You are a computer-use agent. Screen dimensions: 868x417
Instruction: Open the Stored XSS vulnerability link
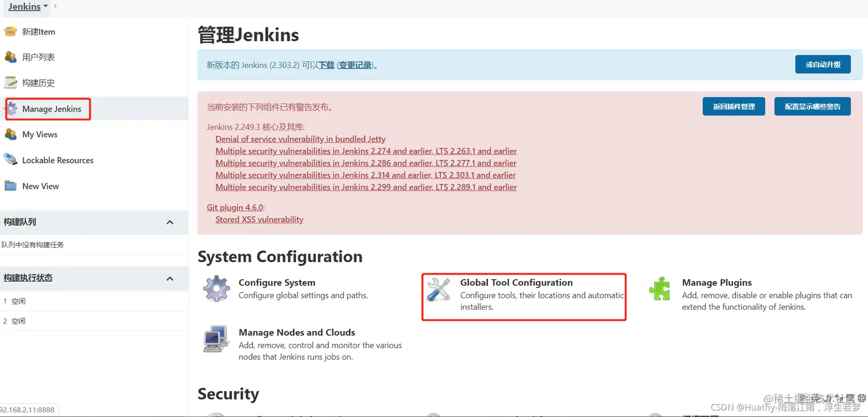coord(259,219)
